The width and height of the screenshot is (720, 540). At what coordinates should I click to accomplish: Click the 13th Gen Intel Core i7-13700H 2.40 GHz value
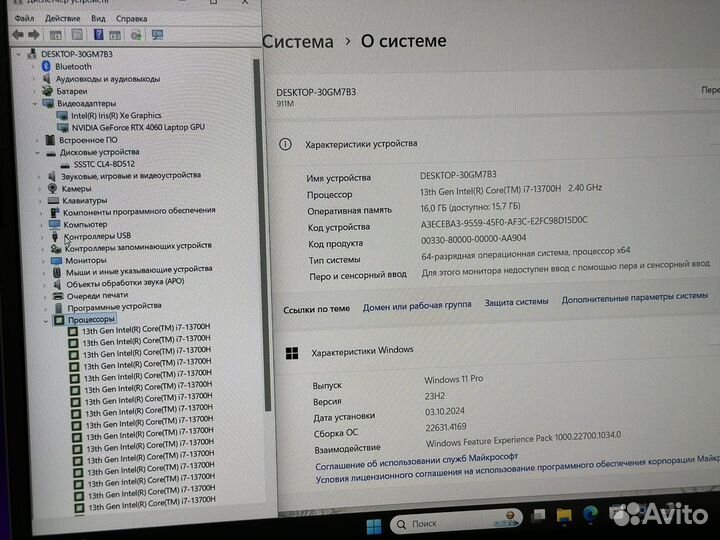pyautogui.click(x=511, y=189)
